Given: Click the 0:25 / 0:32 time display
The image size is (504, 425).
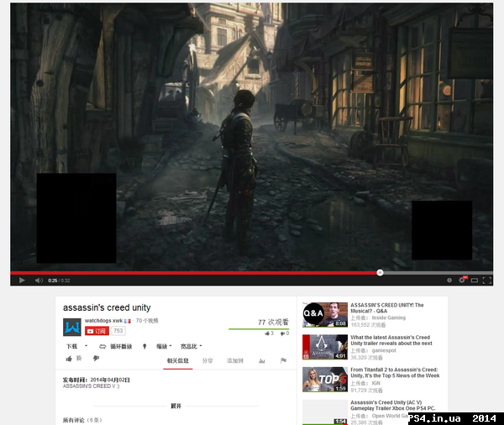Looking at the screenshot, I should (59, 281).
